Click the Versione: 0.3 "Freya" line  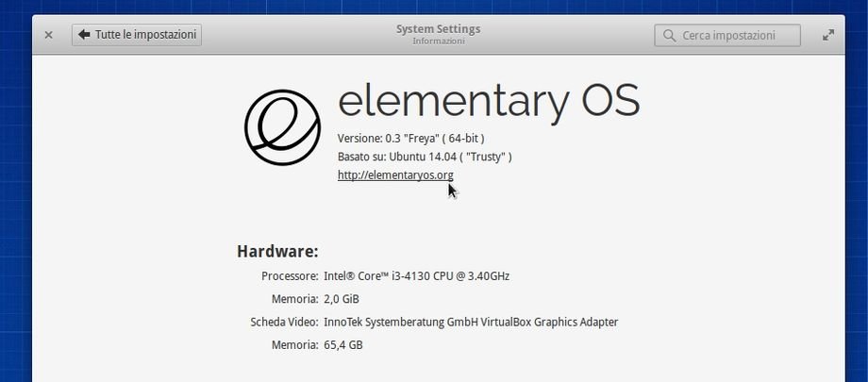pyautogui.click(x=410, y=138)
